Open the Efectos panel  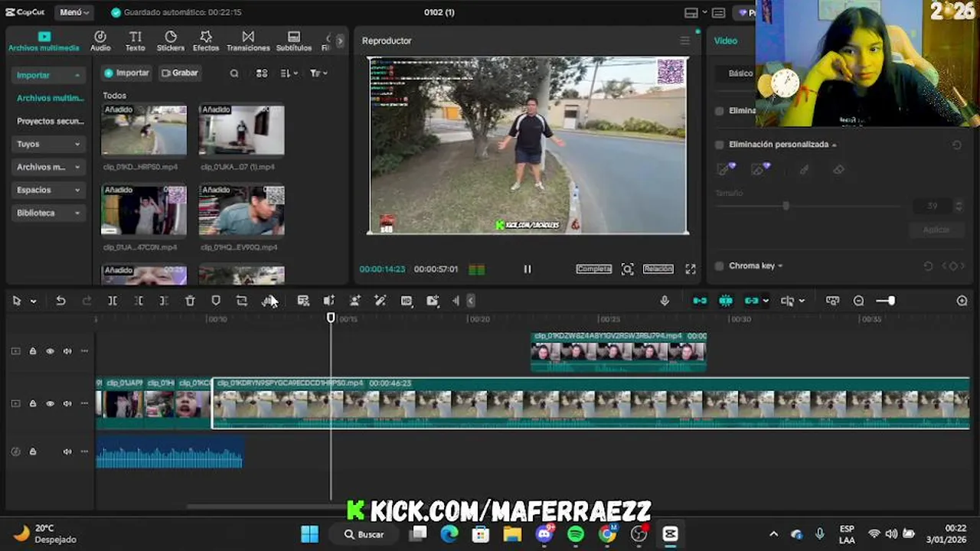point(206,41)
